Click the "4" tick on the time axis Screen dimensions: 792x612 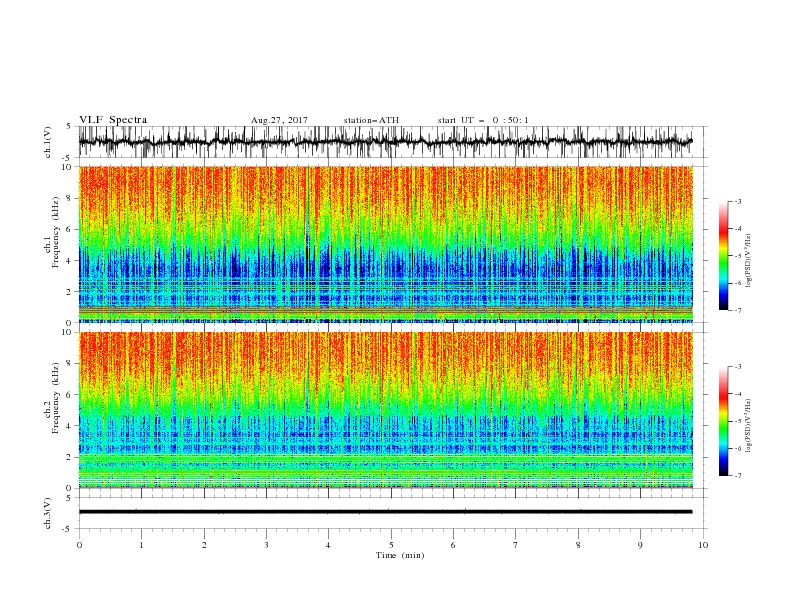pyautogui.click(x=328, y=545)
